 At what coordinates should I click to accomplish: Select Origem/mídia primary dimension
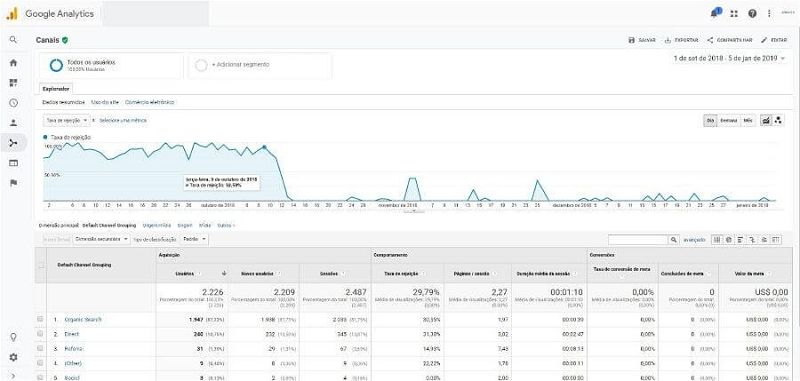pyautogui.click(x=157, y=225)
